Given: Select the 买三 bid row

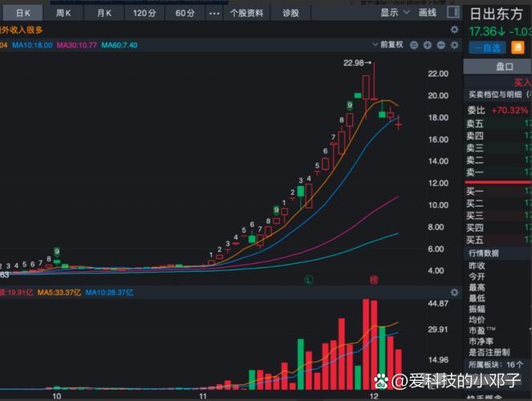Looking at the screenshot, I should 497,216.
